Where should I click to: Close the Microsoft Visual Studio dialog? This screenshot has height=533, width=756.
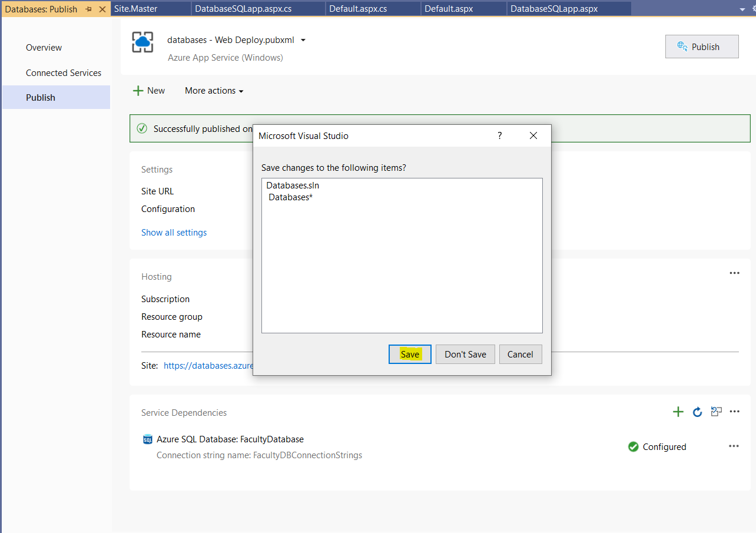(x=533, y=135)
